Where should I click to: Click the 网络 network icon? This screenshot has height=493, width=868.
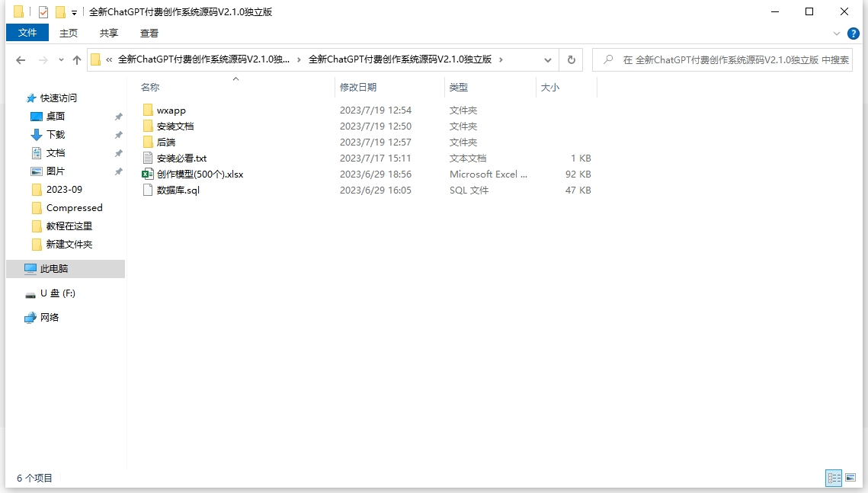(x=30, y=318)
